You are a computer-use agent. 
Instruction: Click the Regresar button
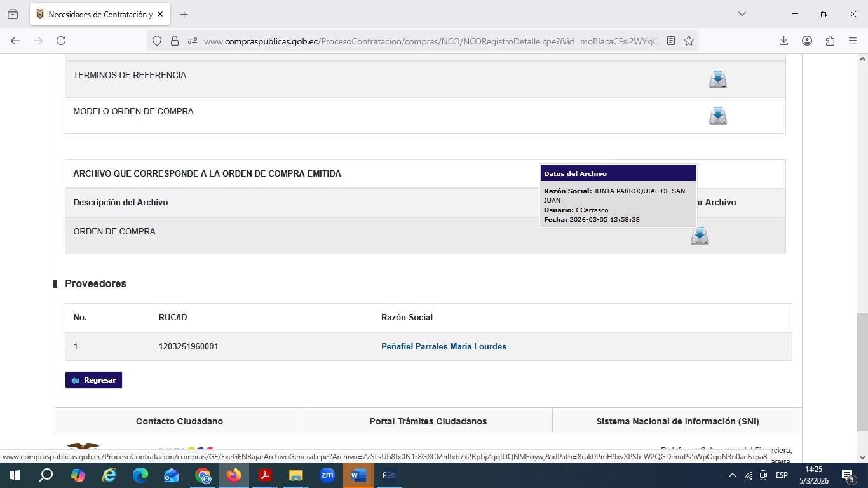pyautogui.click(x=93, y=380)
